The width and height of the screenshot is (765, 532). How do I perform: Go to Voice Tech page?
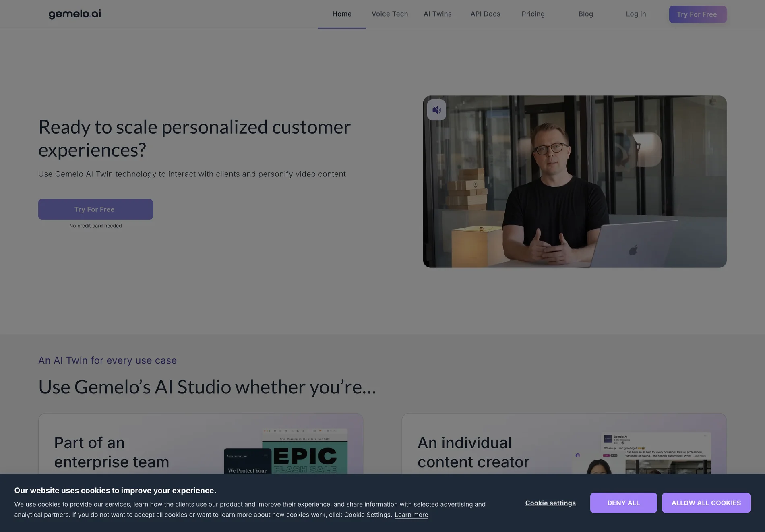coord(390,14)
